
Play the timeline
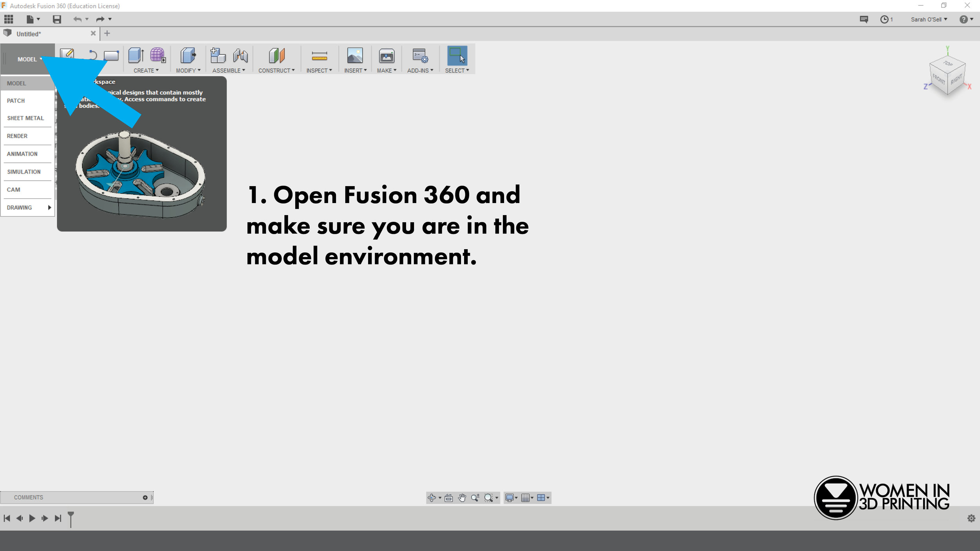click(32, 518)
